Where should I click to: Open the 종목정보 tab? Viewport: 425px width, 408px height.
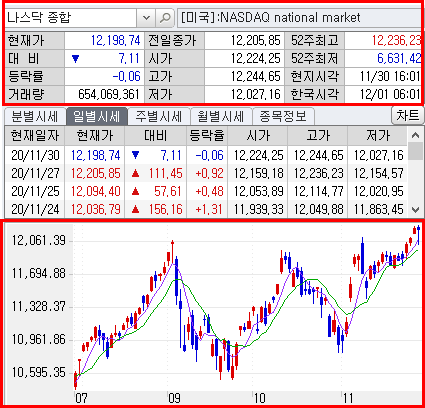(x=283, y=117)
